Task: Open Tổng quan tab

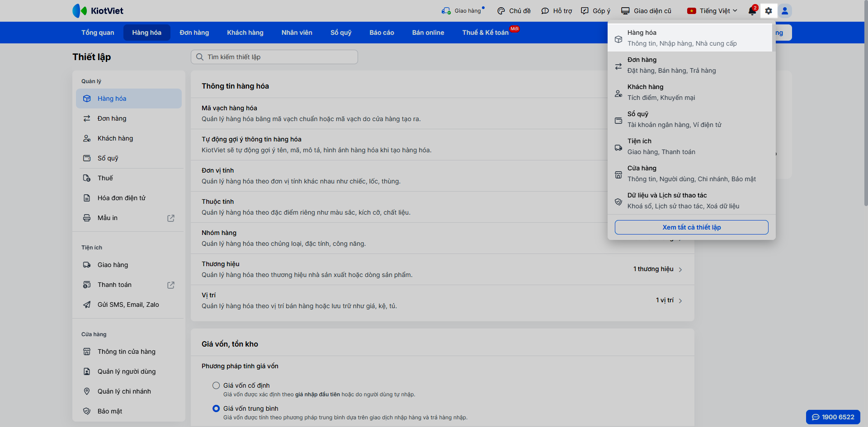Action: click(x=98, y=33)
